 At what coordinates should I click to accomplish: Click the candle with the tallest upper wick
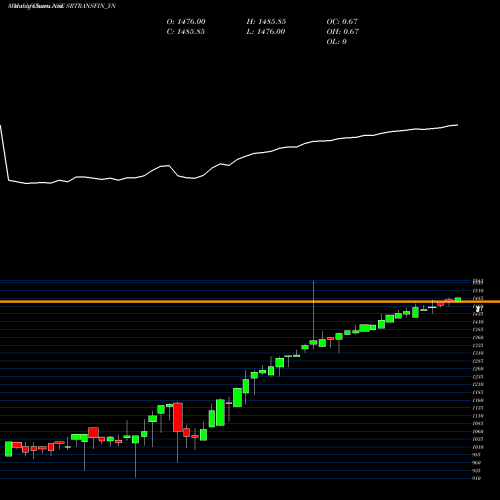313,342
